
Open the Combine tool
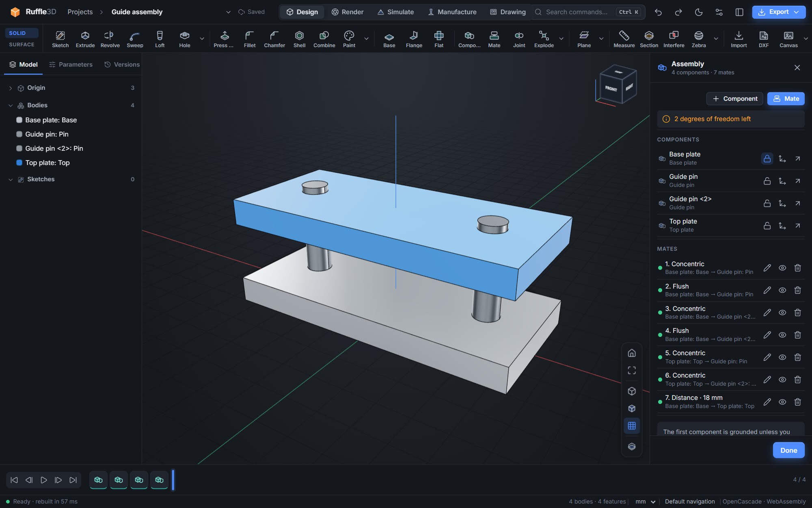(324, 39)
